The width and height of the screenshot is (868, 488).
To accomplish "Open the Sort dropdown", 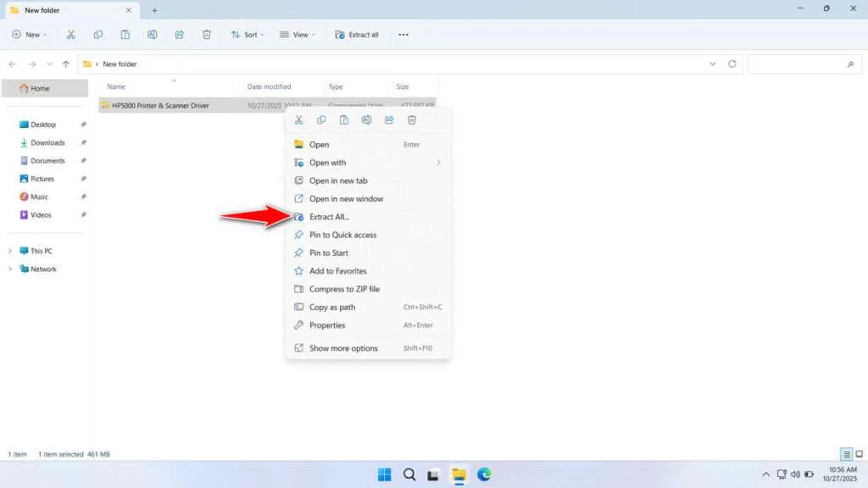I will (x=248, y=34).
